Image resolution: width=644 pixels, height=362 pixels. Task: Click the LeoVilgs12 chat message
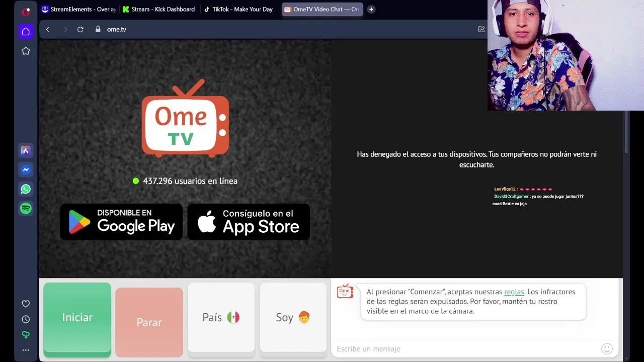523,189
